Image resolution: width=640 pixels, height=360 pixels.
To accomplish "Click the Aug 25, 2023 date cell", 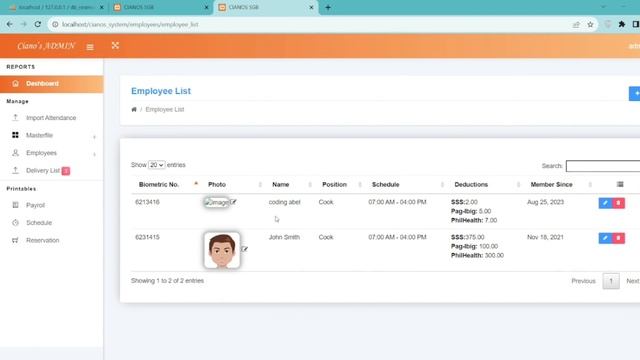I will (x=545, y=202).
